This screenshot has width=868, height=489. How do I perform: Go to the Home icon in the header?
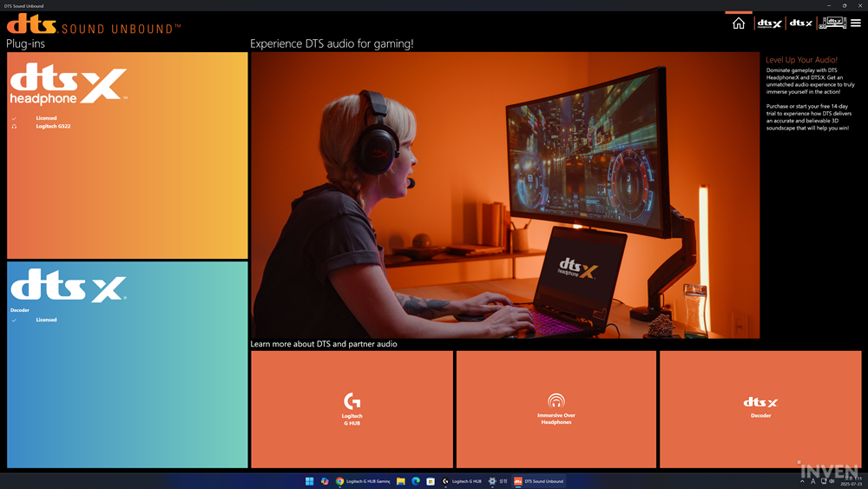click(x=739, y=23)
